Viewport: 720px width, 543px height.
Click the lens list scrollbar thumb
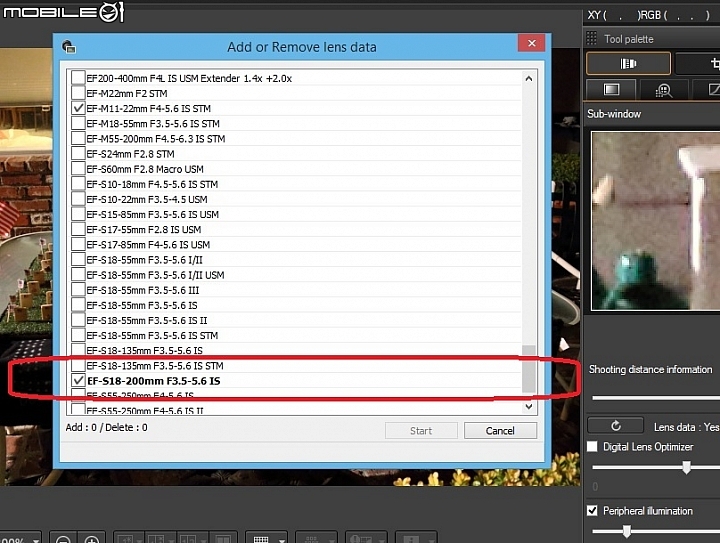click(x=529, y=369)
